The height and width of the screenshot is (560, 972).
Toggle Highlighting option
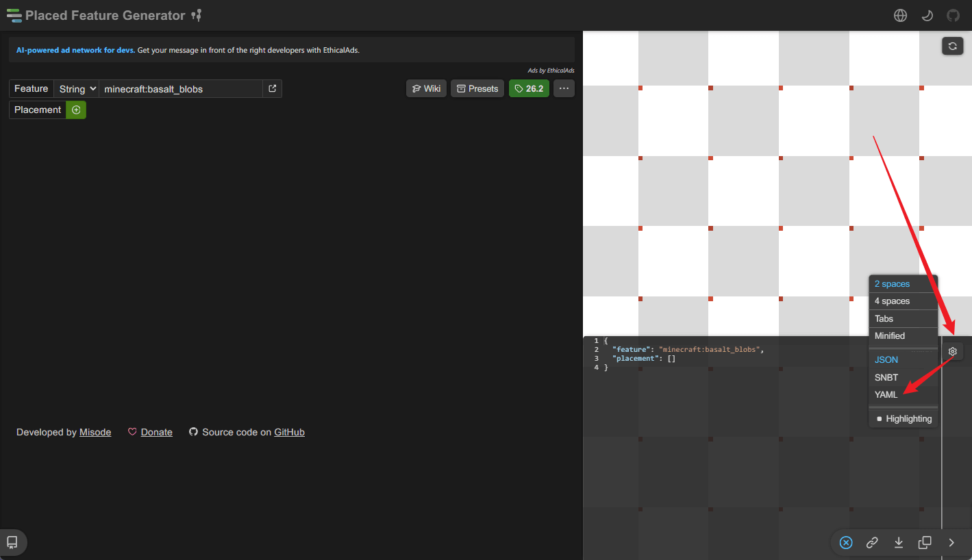pyautogui.click(x=903, y=418)
